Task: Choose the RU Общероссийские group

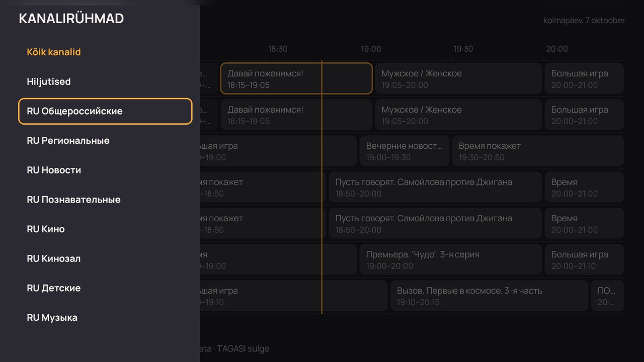Action: (105, 111)
